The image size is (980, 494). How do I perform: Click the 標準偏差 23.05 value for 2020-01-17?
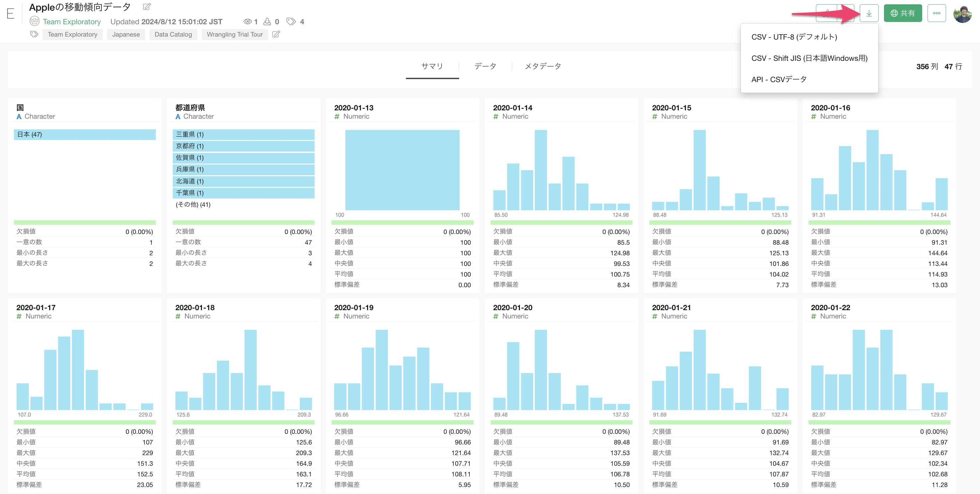pyautogui.click(x=145, y=485)
